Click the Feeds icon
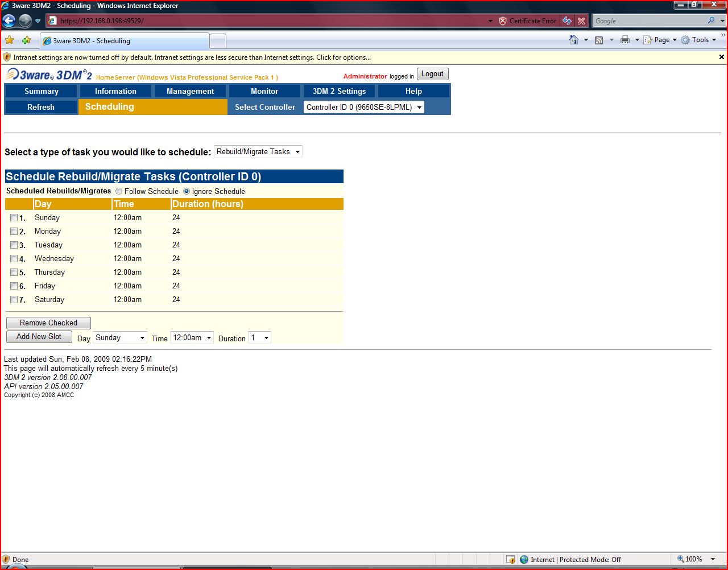 [x=599, y=40]
